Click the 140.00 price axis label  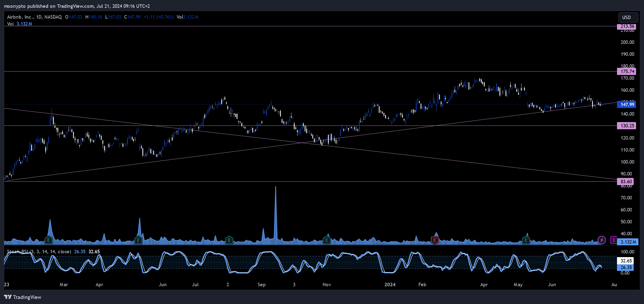click(627, 114)
